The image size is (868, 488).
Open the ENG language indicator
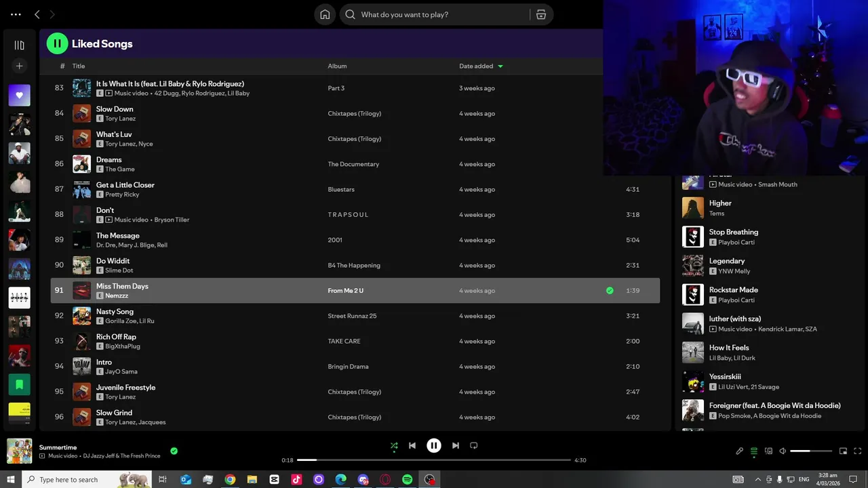coord(804,479)
